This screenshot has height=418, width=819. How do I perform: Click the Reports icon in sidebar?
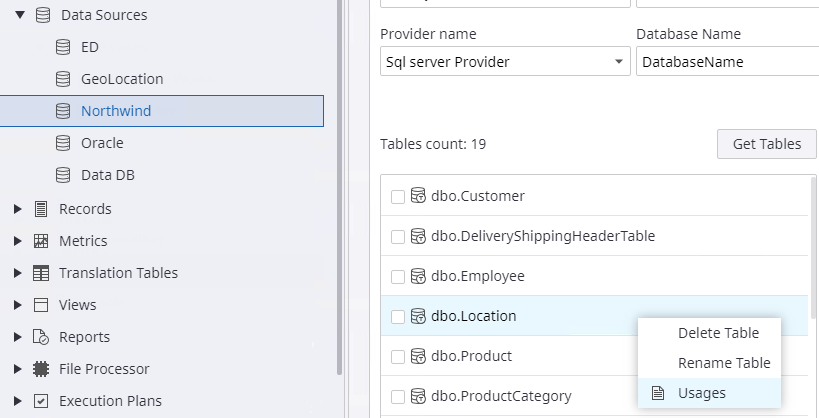(41, 337)
